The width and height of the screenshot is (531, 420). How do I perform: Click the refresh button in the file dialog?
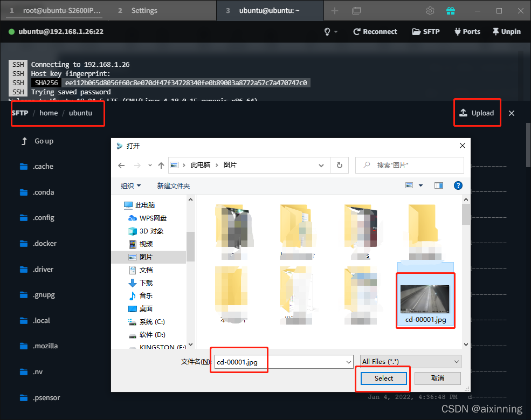coord(339,166)
